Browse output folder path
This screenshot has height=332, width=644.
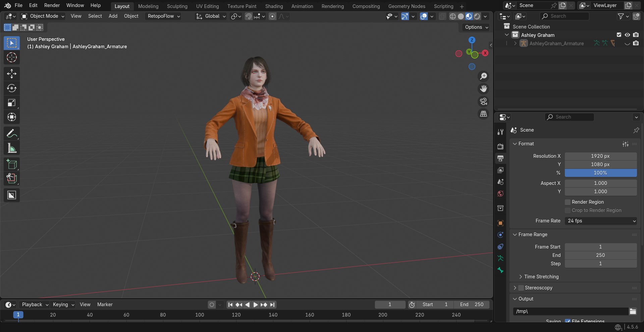pyautogui.click(x=633, y=311)
